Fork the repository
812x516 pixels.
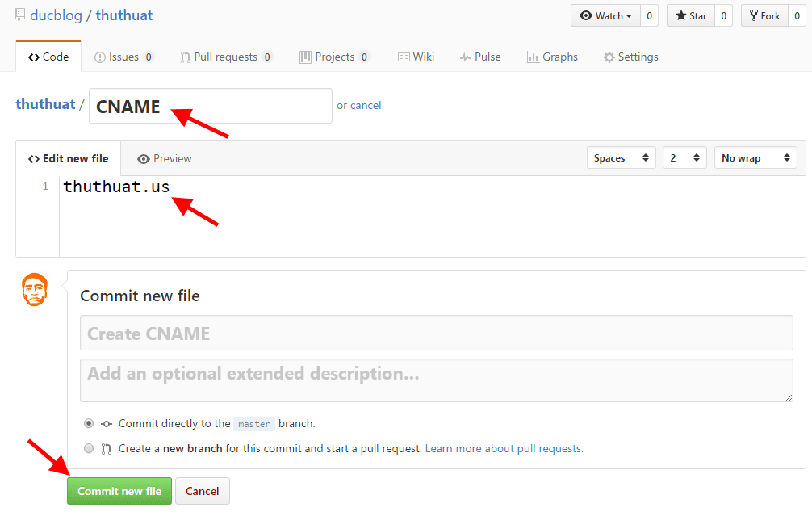(765, 15)
